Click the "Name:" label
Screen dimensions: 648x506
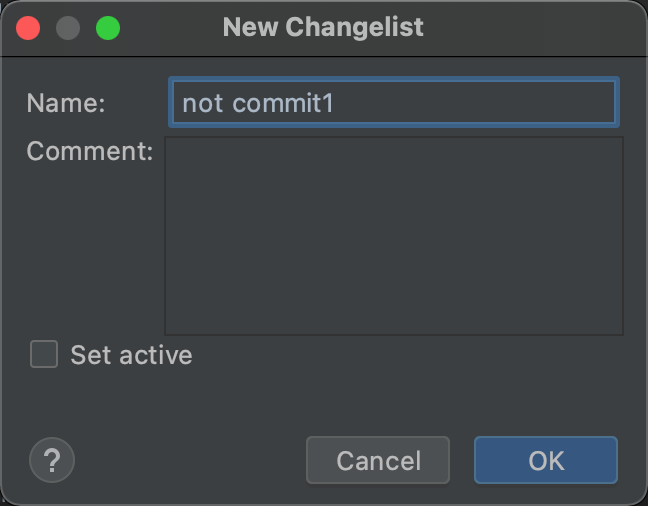coord(66,103)
